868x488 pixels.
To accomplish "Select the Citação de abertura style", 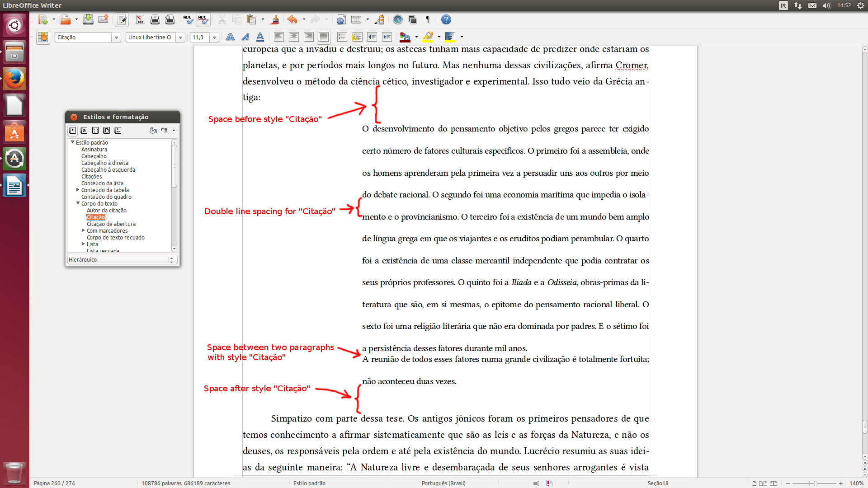I will point(111,224).
